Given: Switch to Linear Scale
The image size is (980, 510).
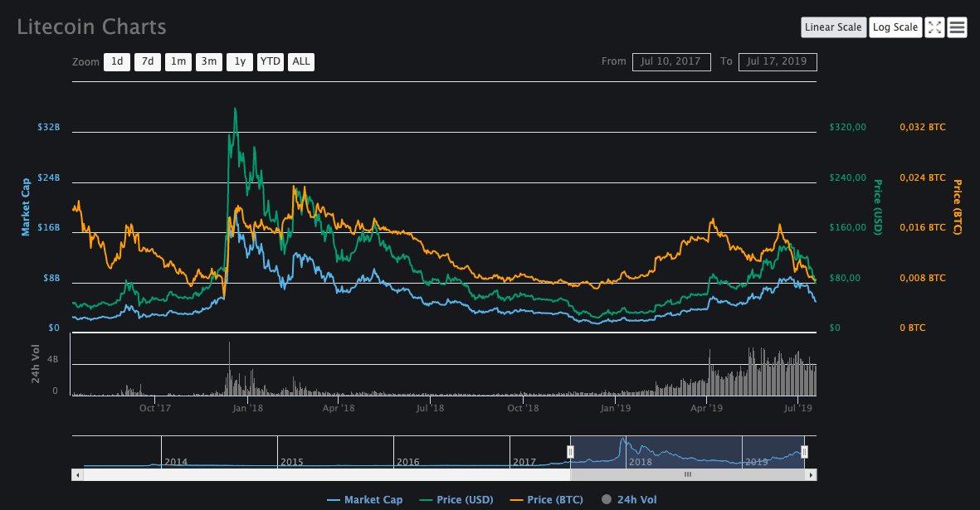Looking at the screenshot, I should (833, 27).
